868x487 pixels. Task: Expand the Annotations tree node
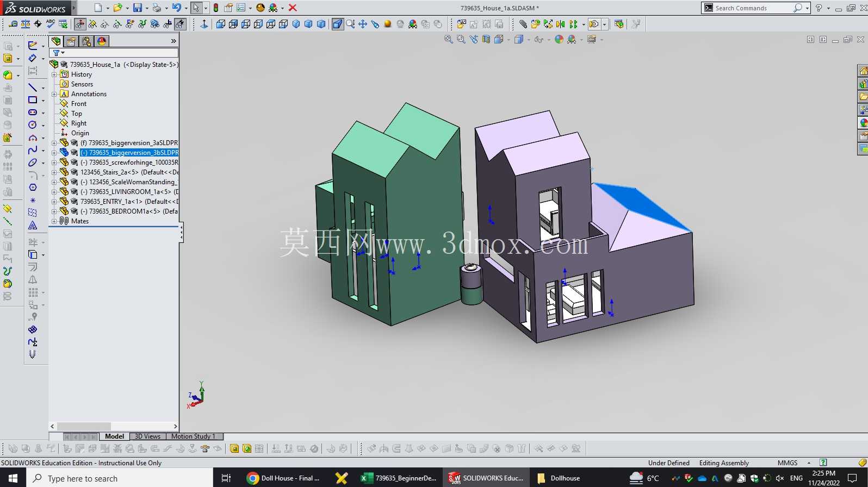coord(54,94)
